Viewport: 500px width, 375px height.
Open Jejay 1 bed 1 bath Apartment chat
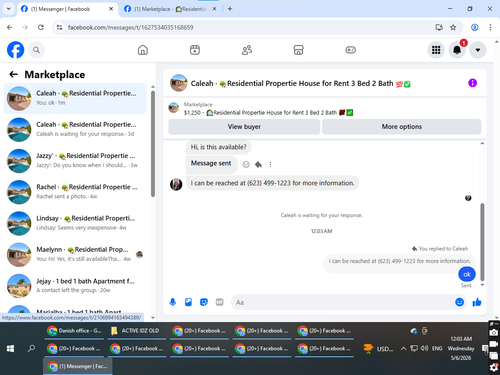(75, 286)
